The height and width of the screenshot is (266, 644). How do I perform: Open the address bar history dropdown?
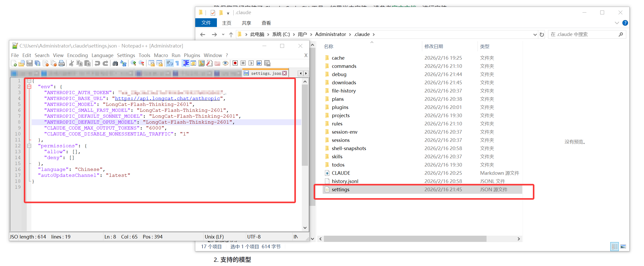pyautogui.click(x=535, y=34)
